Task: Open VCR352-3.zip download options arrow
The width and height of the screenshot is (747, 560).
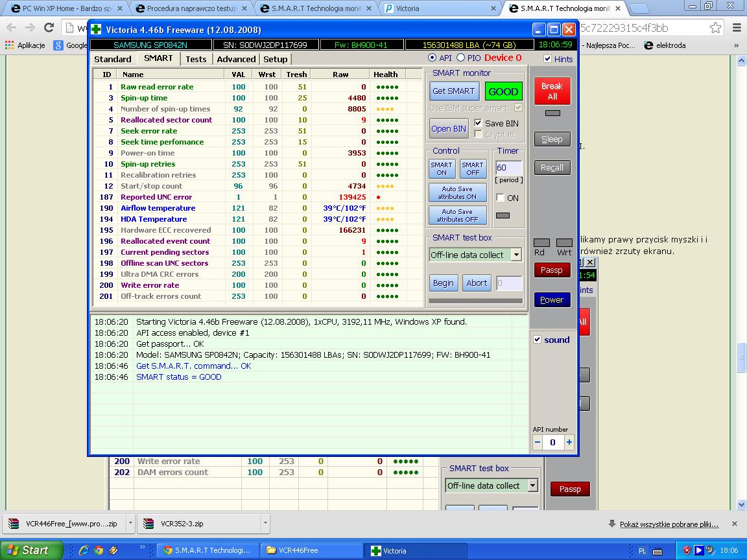Action: [x=265, y=524]
